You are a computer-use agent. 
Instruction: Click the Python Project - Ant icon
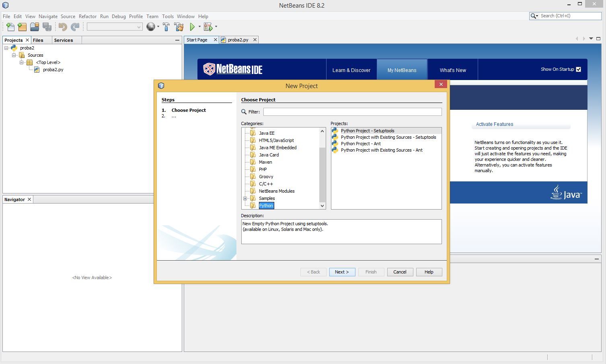(335, 144)
